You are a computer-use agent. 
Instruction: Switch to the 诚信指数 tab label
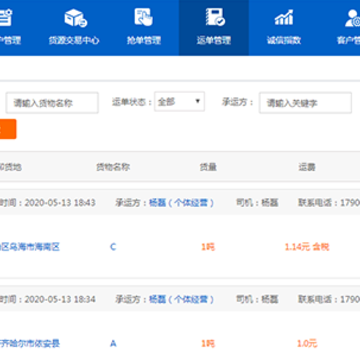coord(284,41)
